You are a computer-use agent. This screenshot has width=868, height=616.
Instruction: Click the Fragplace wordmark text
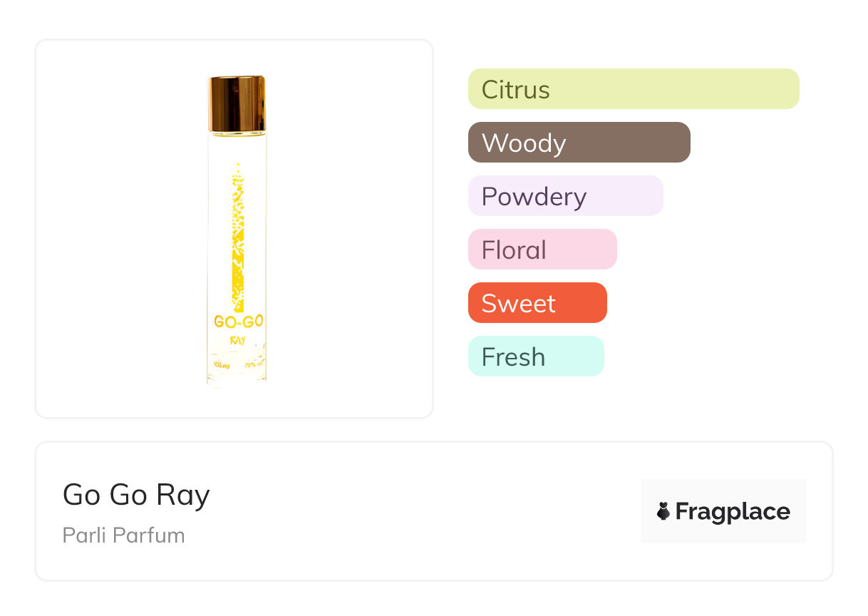coord(732,511)
